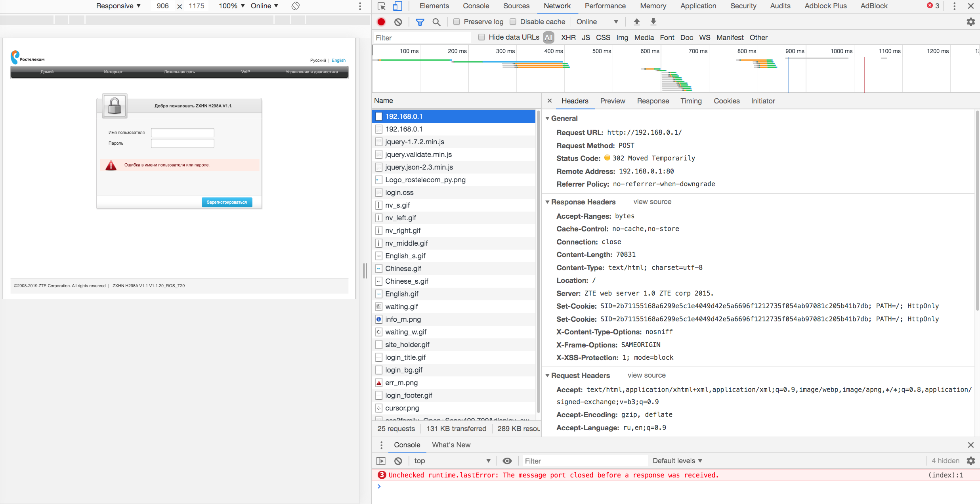The width and height of the screenshot is (980, 504).
Task: Toggle device toolbar icon in DevTools
Action: pos(397,6)
